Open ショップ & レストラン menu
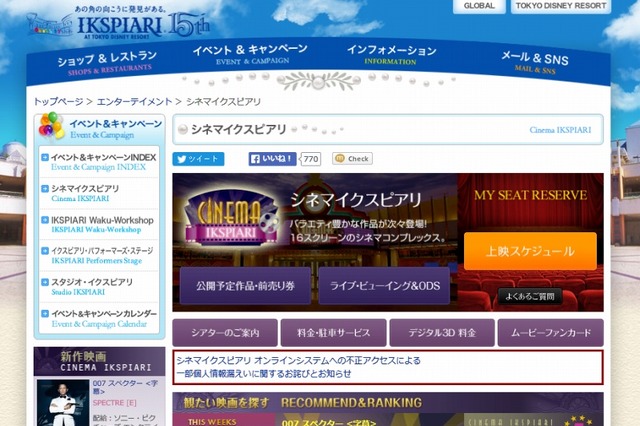The image size is (640, 426). coord(107,63)
